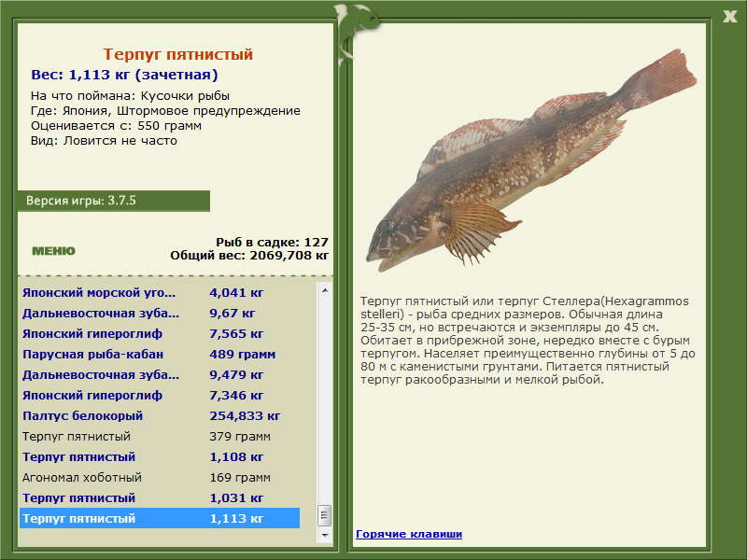Click the green fish logo at top
The height and width of the screenshot is (560, 747).
(356, 26)
